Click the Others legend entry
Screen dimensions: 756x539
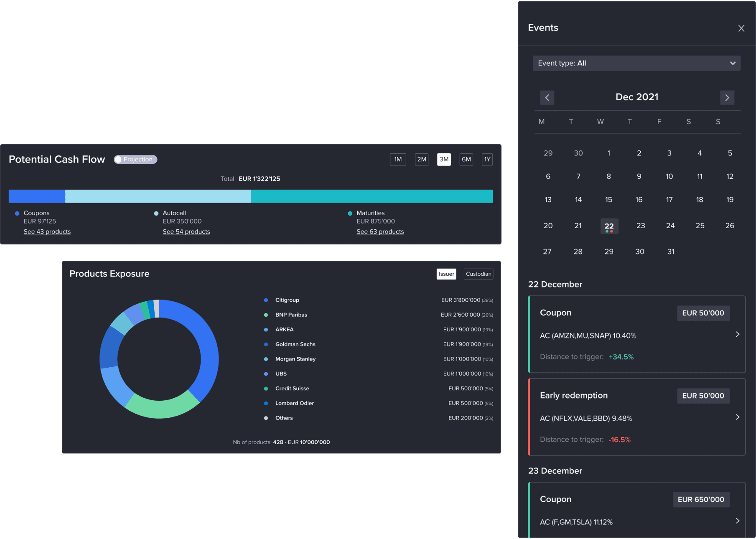[284, 418]
